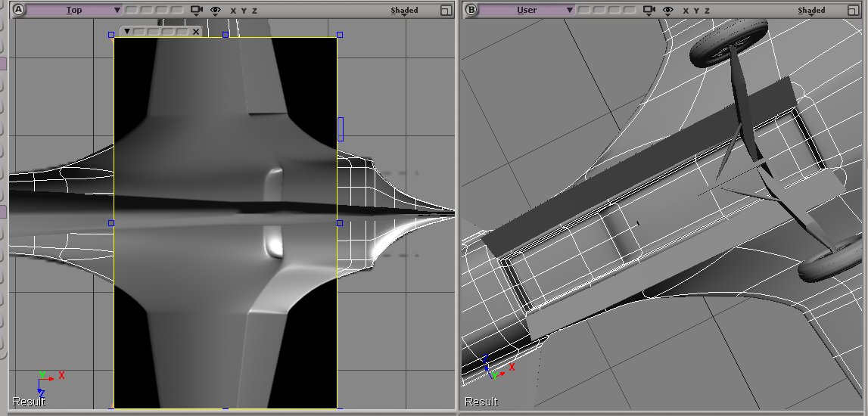Image resolution: width=868 pixels, height=416 pixels.
Task: Toggle X axis button in viewport A
Action: click(233, 11)
